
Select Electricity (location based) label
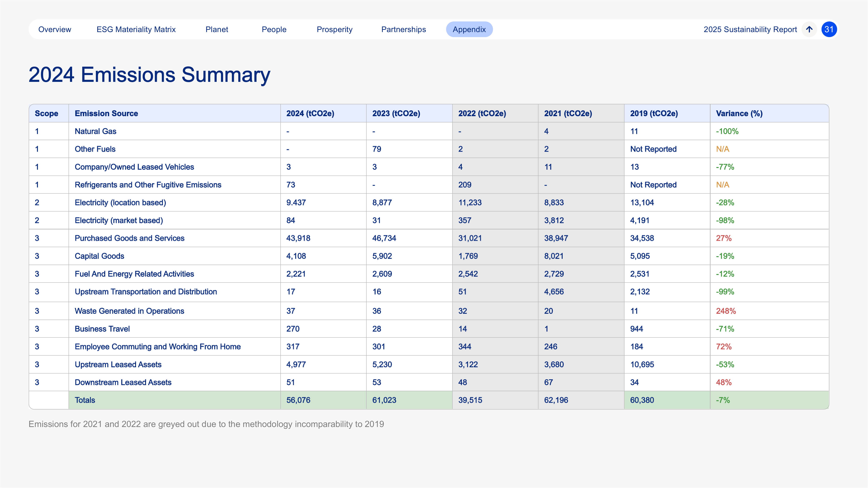click(120, 203)
